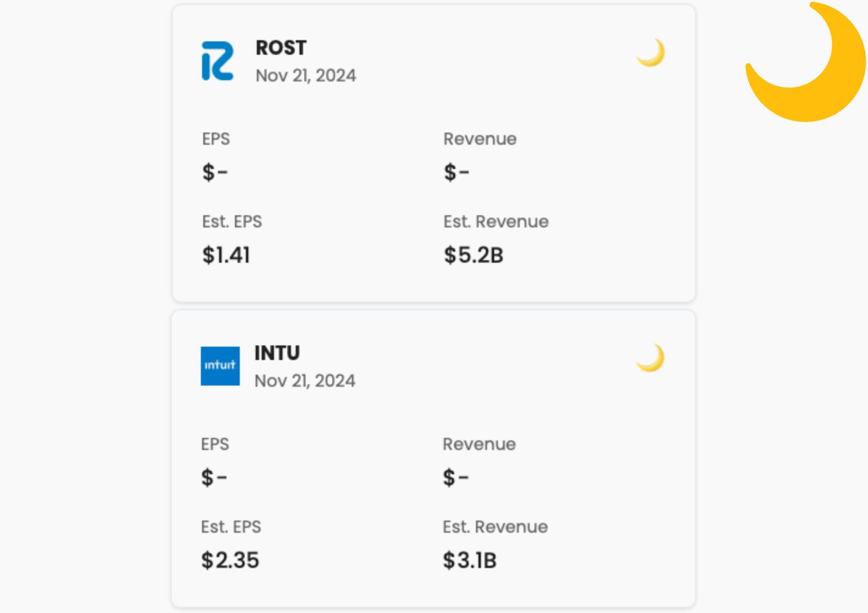Click the Est. Revenue label in INTU card
Viewport: 868px width, 613px height.
[495, 526]
